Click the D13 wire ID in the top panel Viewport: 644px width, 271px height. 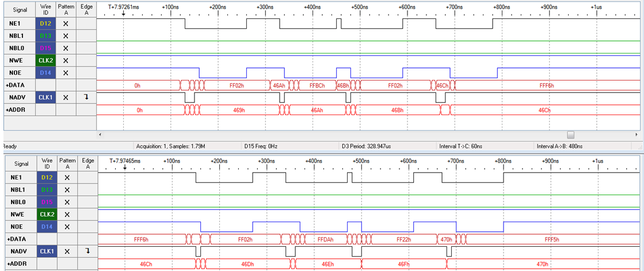tap(45, 36)
